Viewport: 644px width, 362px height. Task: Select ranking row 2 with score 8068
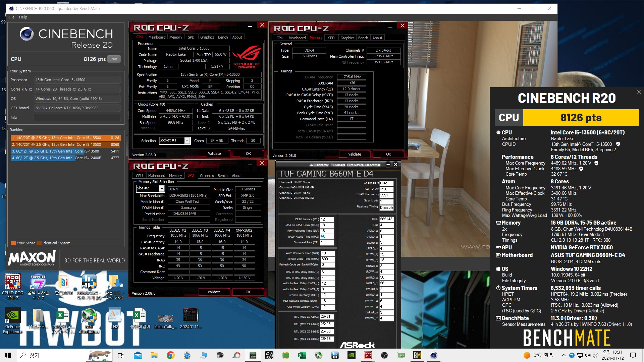pos(65,144)
